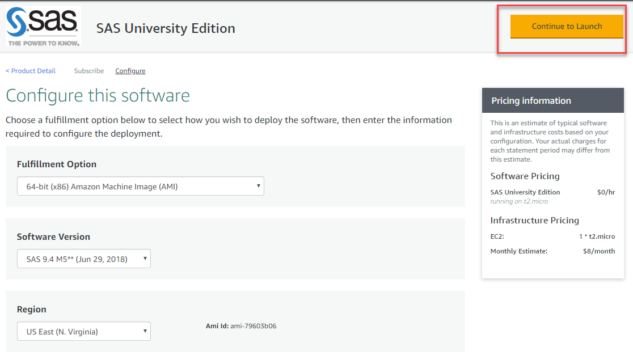Viewport: 633px width, 364px height.
Task: Click the Fulfillment Option field label
Action: click(57, 164)
